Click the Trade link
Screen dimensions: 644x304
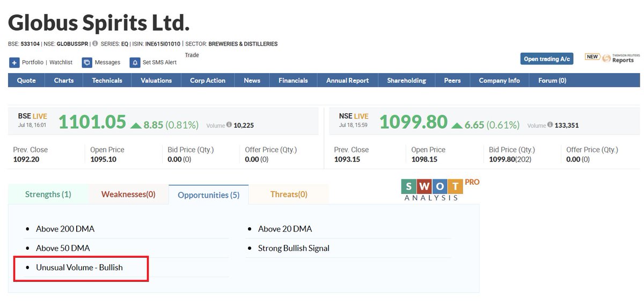pos(192,55)
